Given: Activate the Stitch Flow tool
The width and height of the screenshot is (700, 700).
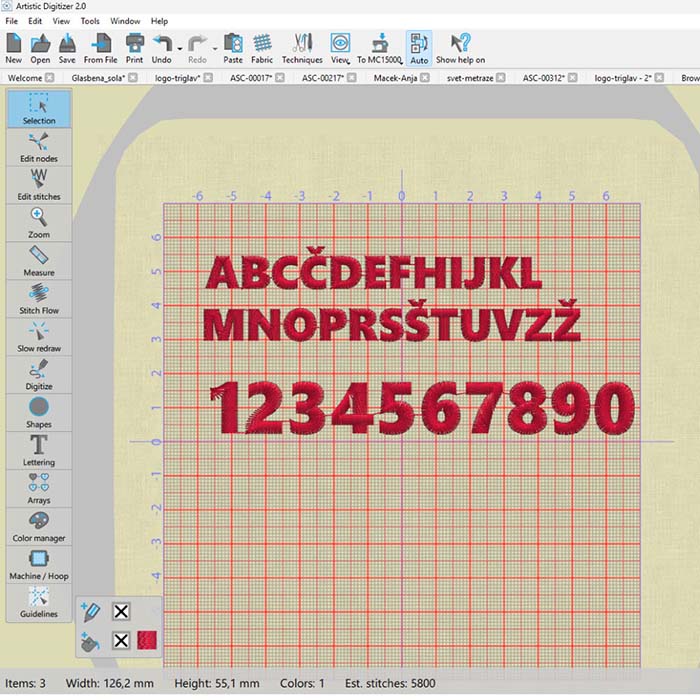Looking at the screenshot, I should (39, 298).
